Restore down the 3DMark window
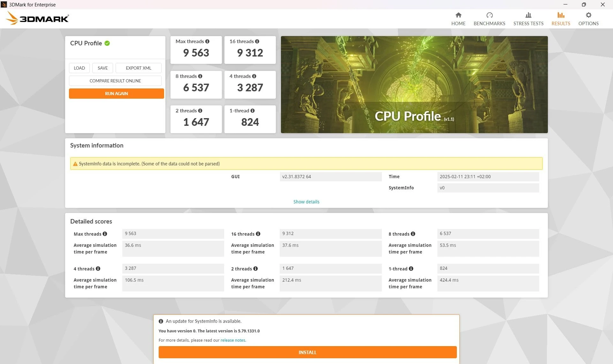This screenshot has height=364, width=613. (584, 4)
